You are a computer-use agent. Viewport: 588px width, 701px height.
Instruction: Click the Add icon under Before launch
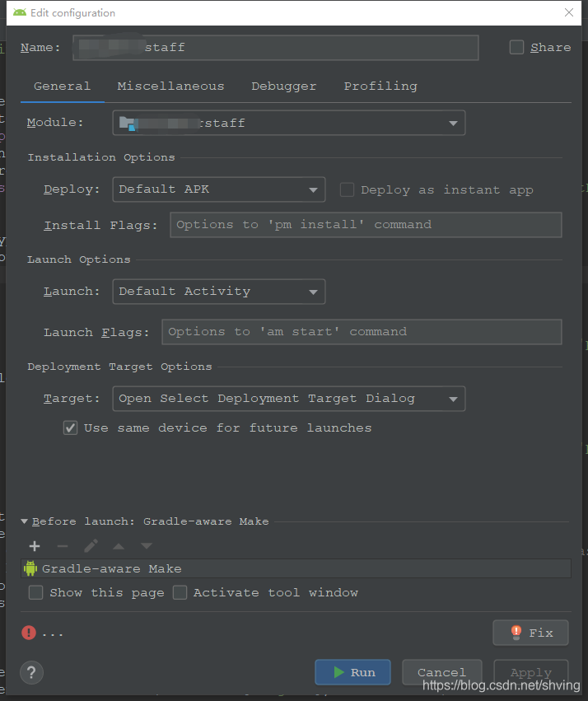pyautogui.click(x=34, y=545)
